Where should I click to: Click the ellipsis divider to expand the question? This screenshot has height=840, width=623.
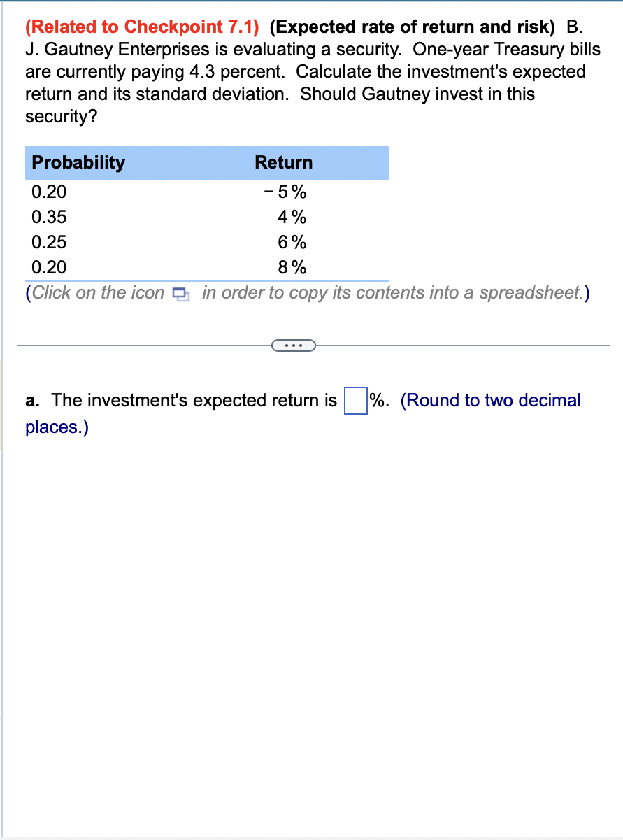[x=294, y=345]
